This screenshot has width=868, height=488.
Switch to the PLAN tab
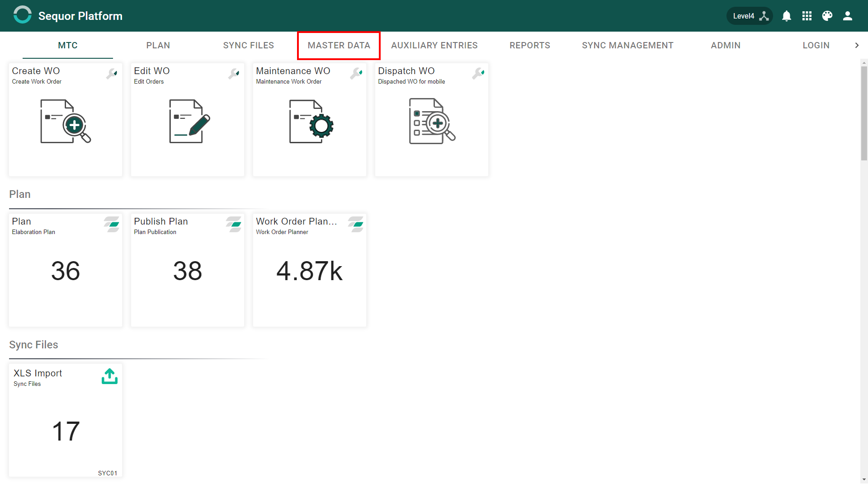(x=158, y=45)
